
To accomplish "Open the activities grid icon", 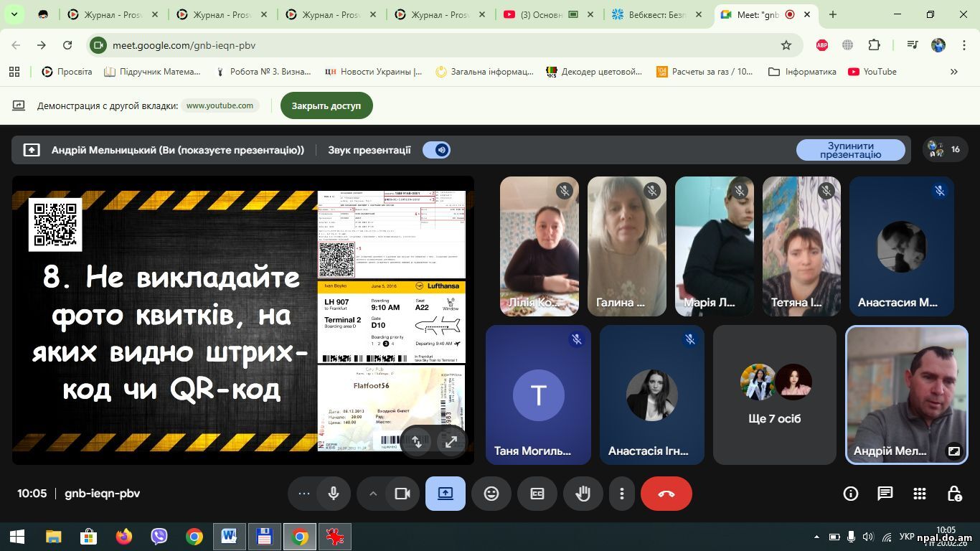I will click(x=920, y=494).
